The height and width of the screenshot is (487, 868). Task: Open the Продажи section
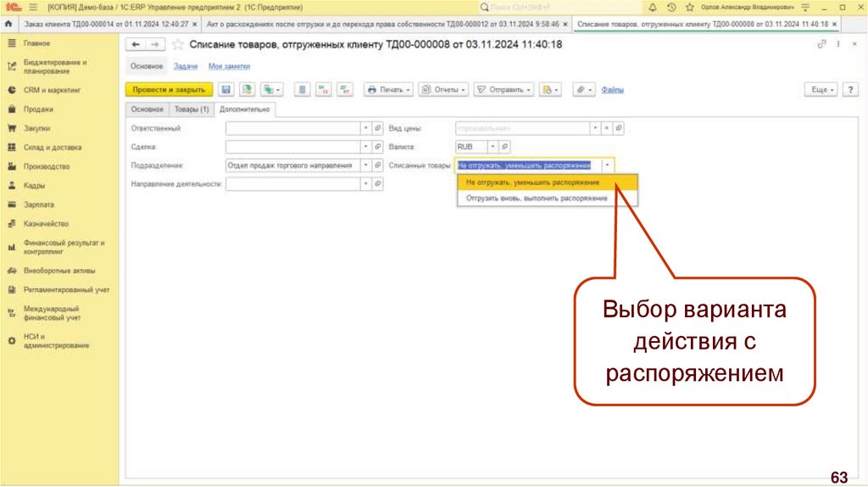click(x=38, y=109)
